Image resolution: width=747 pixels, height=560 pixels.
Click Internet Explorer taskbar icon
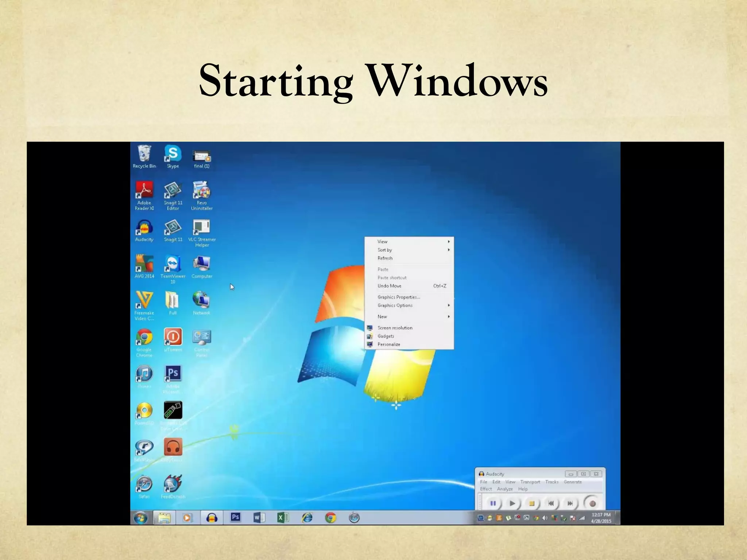pyautogui.click(x=307, y=517)
